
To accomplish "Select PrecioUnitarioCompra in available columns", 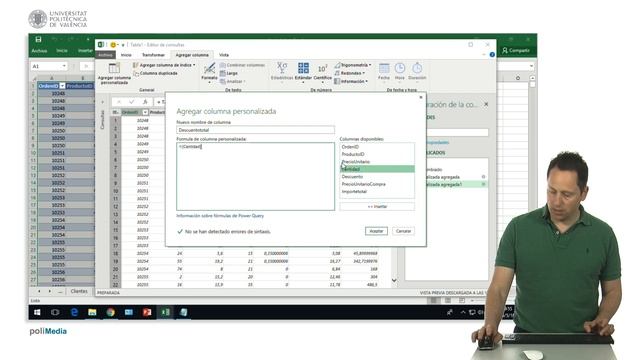I will click(363, 184).
